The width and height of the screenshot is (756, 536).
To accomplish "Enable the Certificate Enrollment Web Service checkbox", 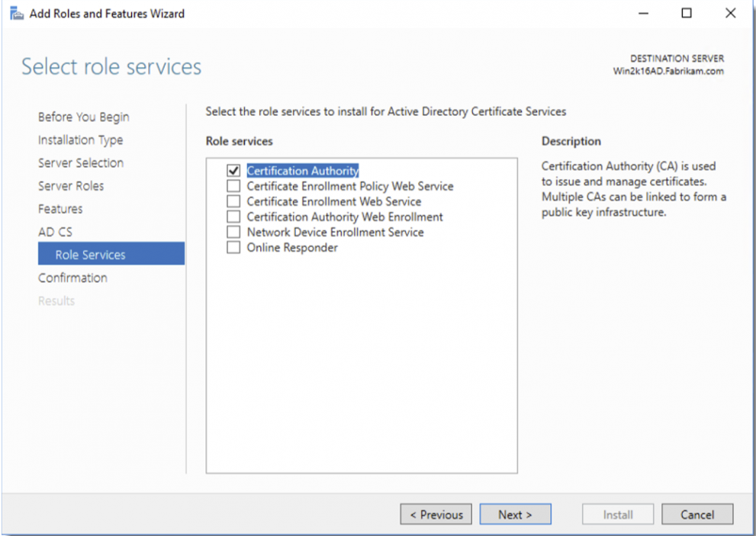I will coord(233,201).
